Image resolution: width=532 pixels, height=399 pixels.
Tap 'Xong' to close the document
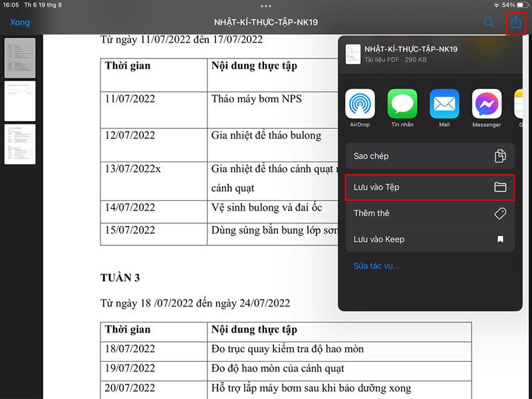point(20,22)
